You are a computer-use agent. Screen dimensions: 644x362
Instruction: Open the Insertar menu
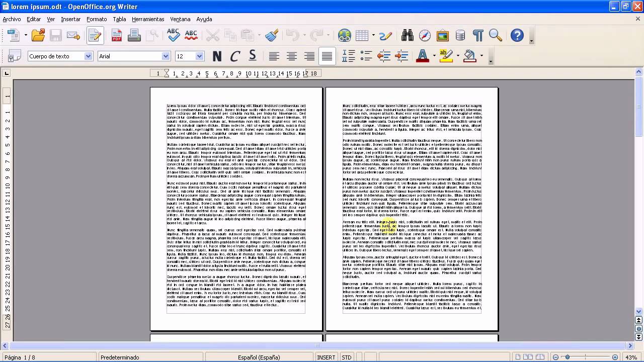(x=70, y=19)
